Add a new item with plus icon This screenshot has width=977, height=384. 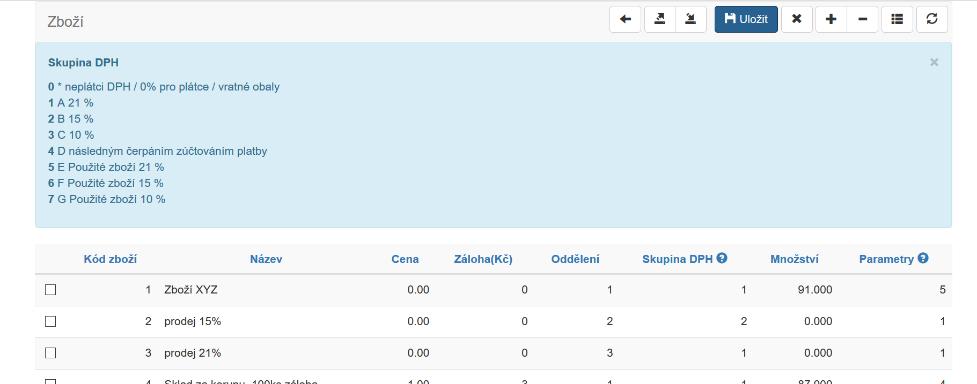pyautogui.click(x=831, y=19)
